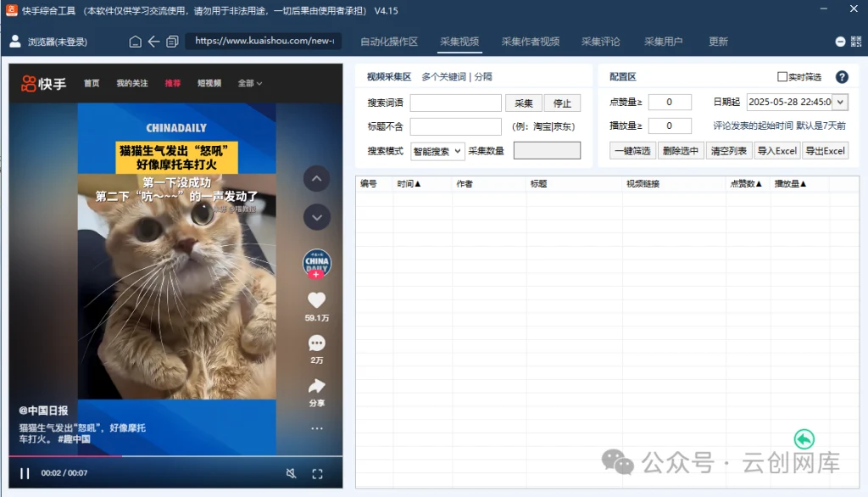868x497 pixels.
Task: Click the 清空列表 button
Action: (728, 151)
